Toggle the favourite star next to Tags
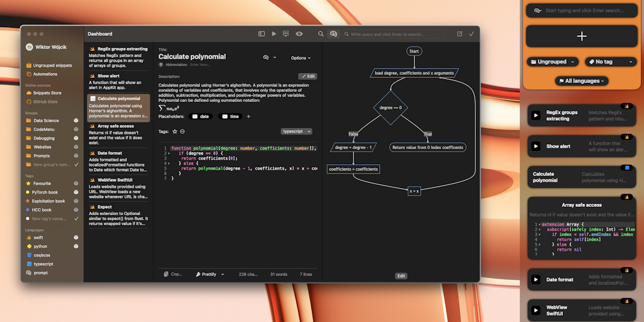Screen dimensions: 644x322 click(x=175, y=131)
